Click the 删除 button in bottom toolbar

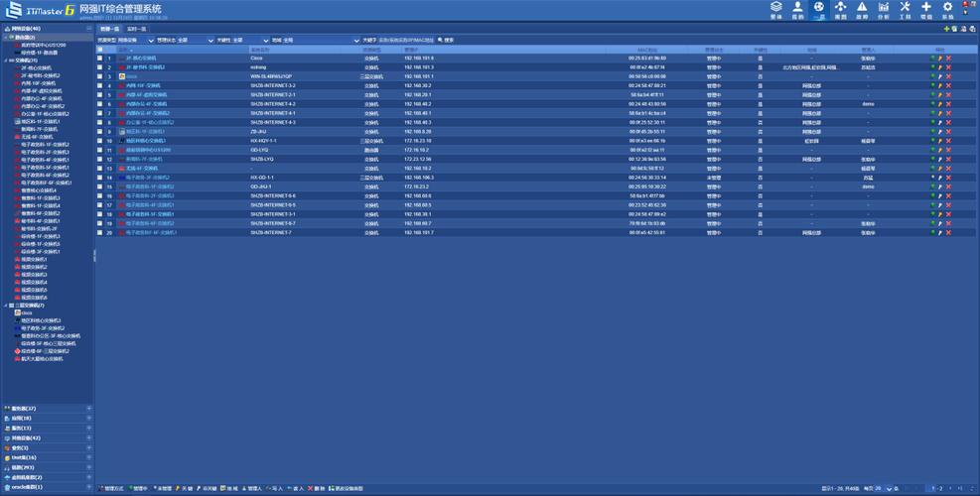pyautogui.click(x=319, y=489)
